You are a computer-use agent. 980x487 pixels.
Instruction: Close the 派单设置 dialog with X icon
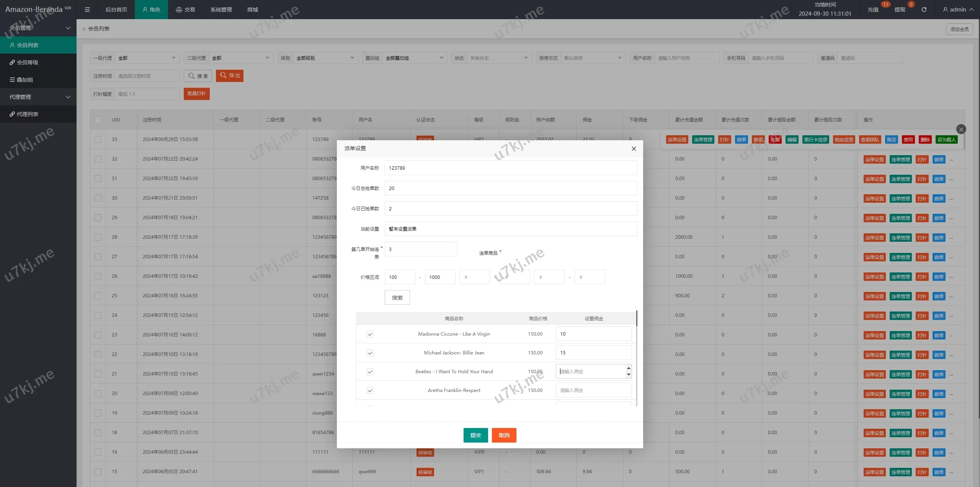coord(634,149)
